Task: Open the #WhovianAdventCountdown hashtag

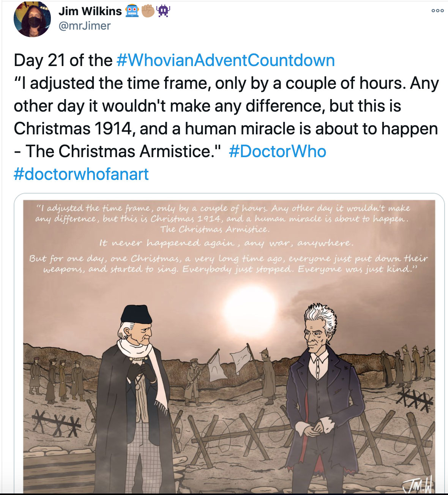Action: [x=226, y=60]
